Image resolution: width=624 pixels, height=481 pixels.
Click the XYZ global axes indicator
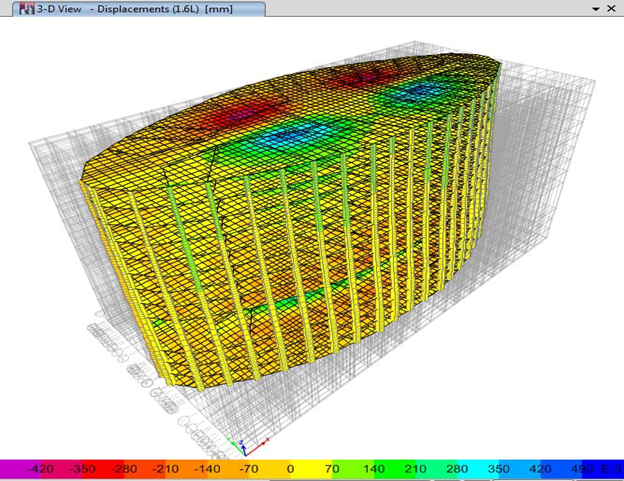(247, 446)
